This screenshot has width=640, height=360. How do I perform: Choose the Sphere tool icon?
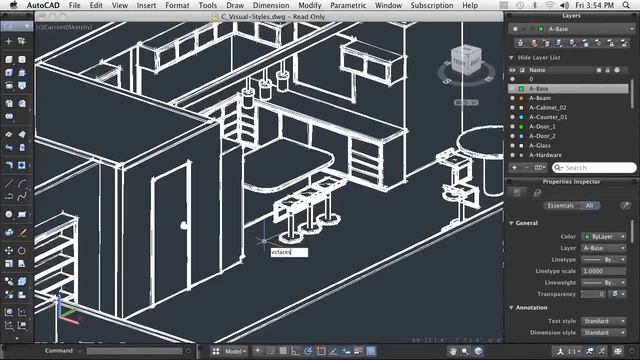click(9, 214)
